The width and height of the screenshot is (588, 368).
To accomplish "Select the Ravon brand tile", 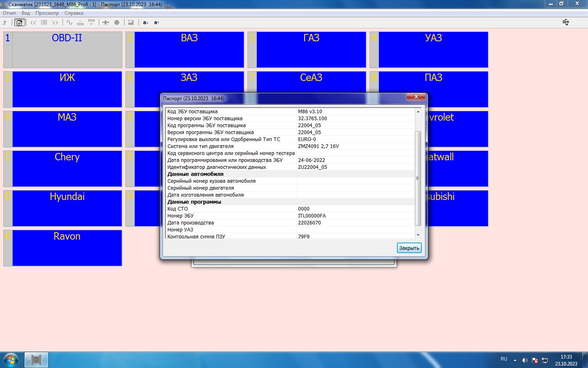I will pos(67,248).
